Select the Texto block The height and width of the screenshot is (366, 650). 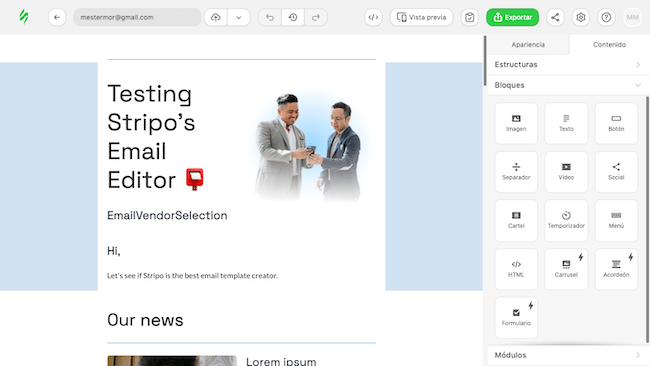566,123
